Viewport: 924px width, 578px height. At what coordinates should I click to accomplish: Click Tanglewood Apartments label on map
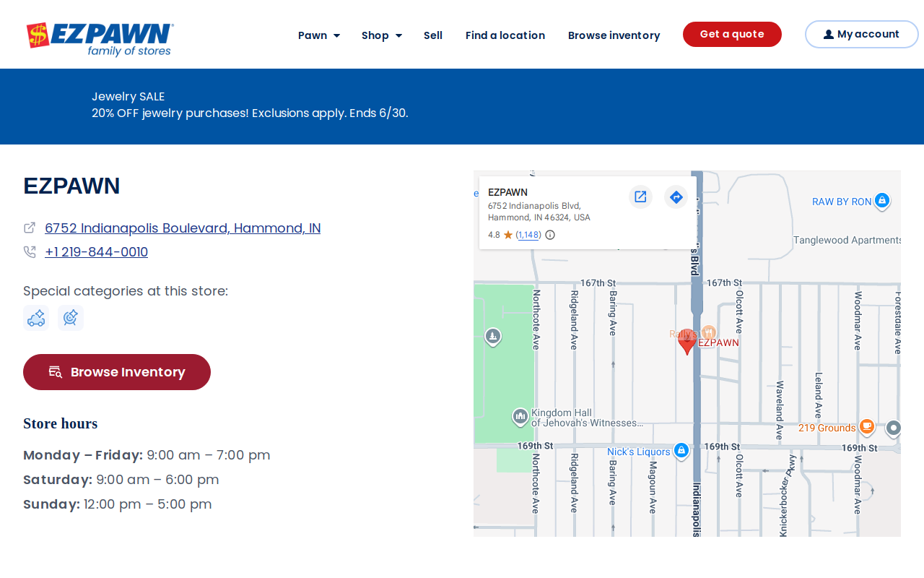[x=847, y=240]
